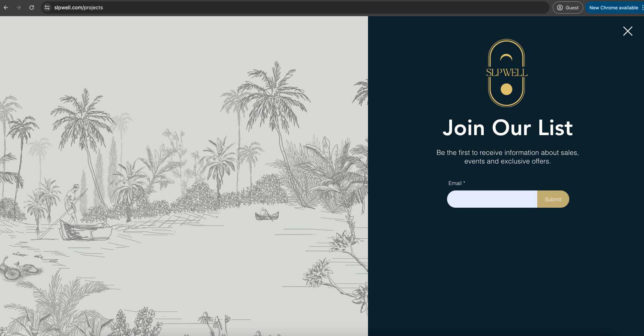Reload the slpwell.com page
The width and height of the screenshot is (644, 336).
point(32,8)
